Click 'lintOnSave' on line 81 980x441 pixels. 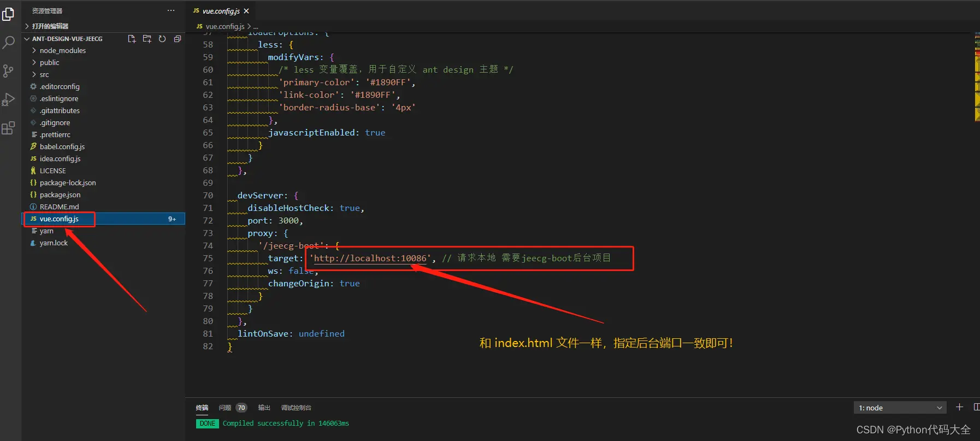pos(263,334)
